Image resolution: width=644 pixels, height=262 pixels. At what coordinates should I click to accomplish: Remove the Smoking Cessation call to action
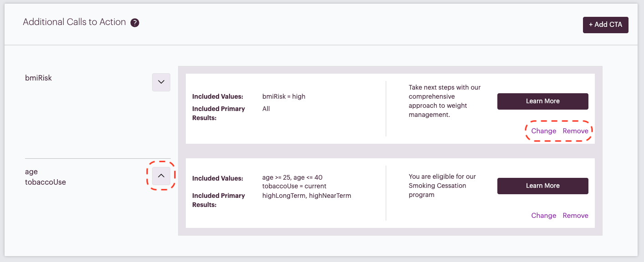575,216
